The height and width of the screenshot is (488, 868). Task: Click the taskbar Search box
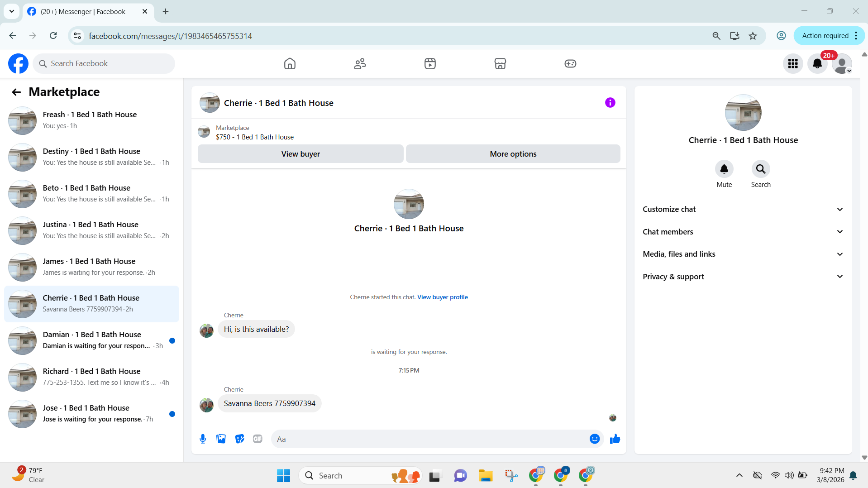[x=360, y=475]
